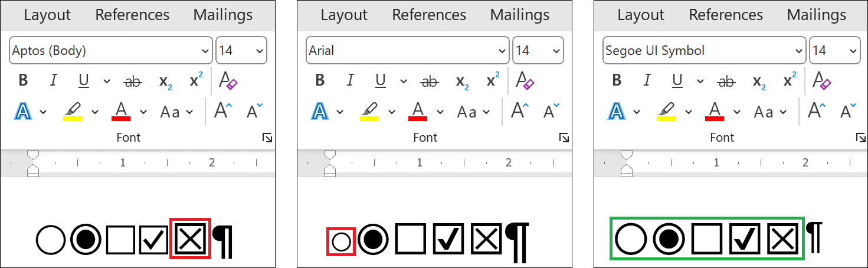The image size is (868, 268).
Task: Open the Arial font name dropdown
Action: pos(502,51)
